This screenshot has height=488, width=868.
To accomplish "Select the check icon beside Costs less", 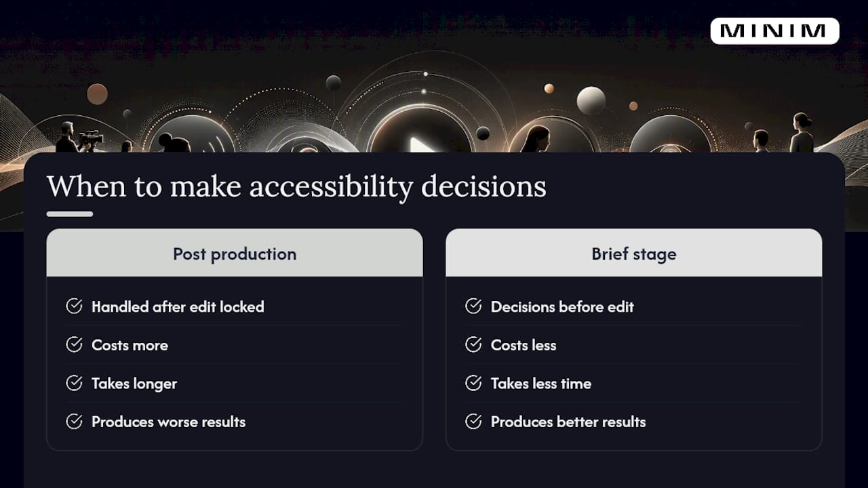I will click(x=473, y=345).
